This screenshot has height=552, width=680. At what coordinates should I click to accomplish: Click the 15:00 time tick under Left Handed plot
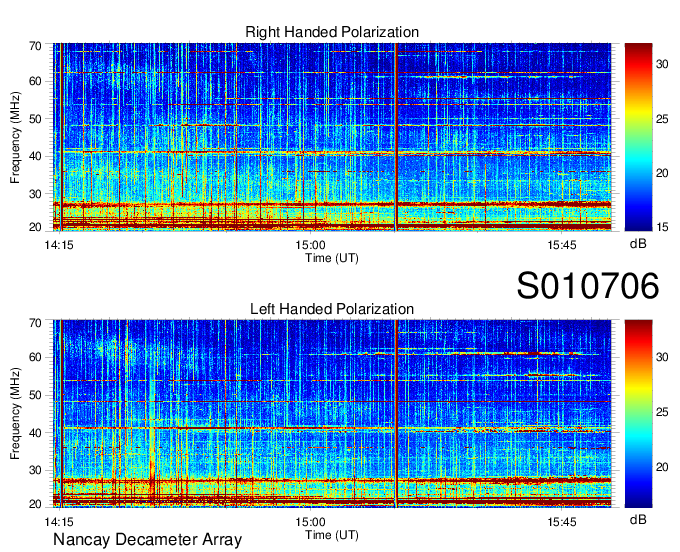pyautogui.click(x=311, y=522)
